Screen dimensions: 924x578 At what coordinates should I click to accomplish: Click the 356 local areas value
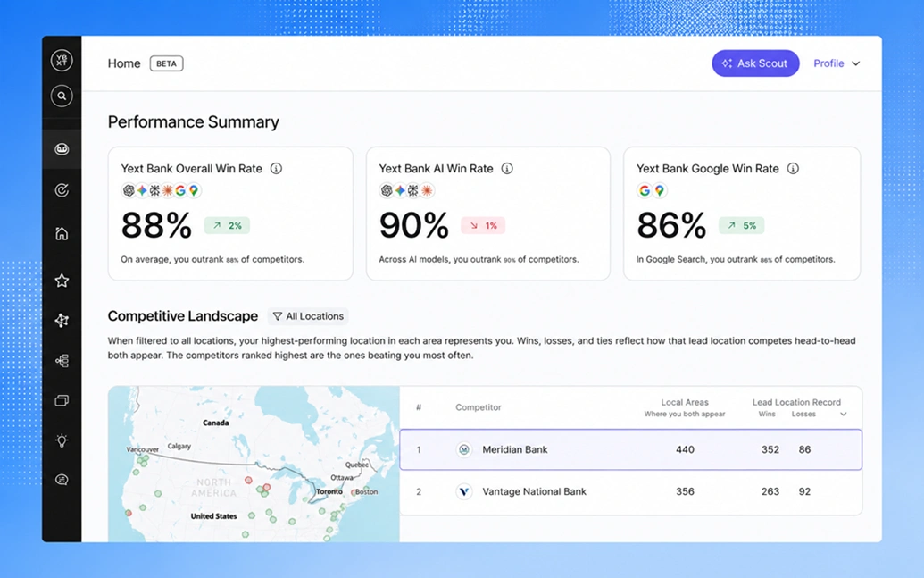pyautogui.click(x=685, y=491)
